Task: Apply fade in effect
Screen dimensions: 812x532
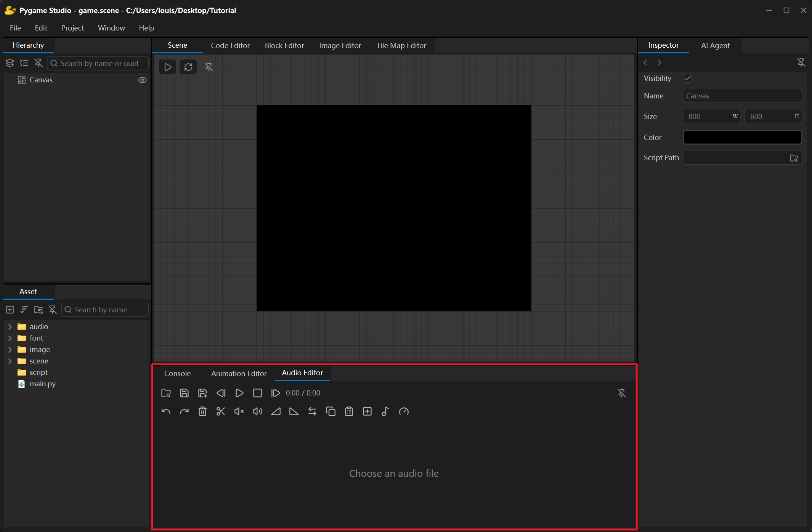Action: click(276, 411)
